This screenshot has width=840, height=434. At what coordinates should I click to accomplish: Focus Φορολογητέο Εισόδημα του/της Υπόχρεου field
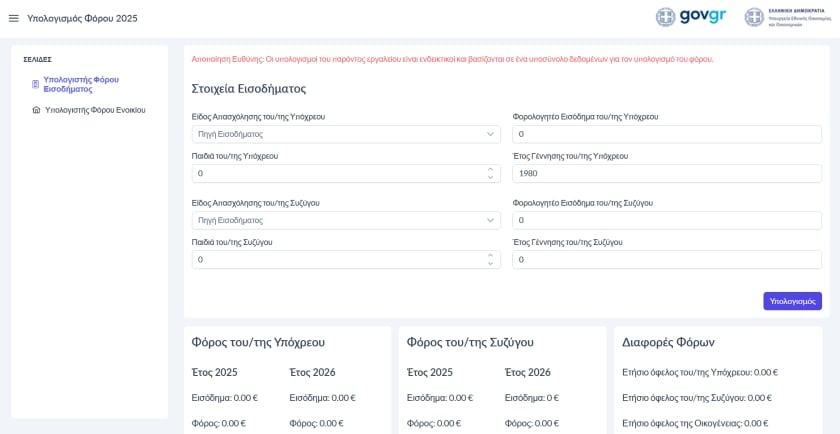click(666, 134)
